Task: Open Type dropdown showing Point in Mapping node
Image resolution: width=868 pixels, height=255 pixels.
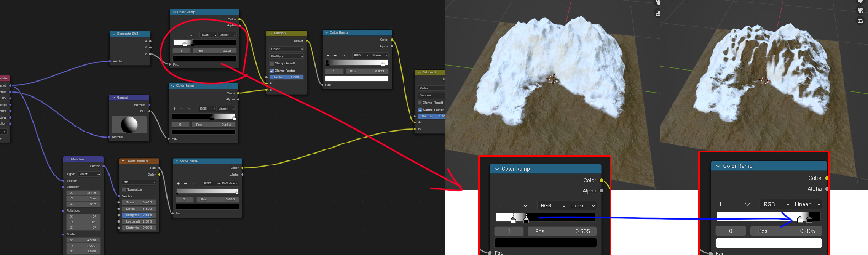Action: click(89, 174)
